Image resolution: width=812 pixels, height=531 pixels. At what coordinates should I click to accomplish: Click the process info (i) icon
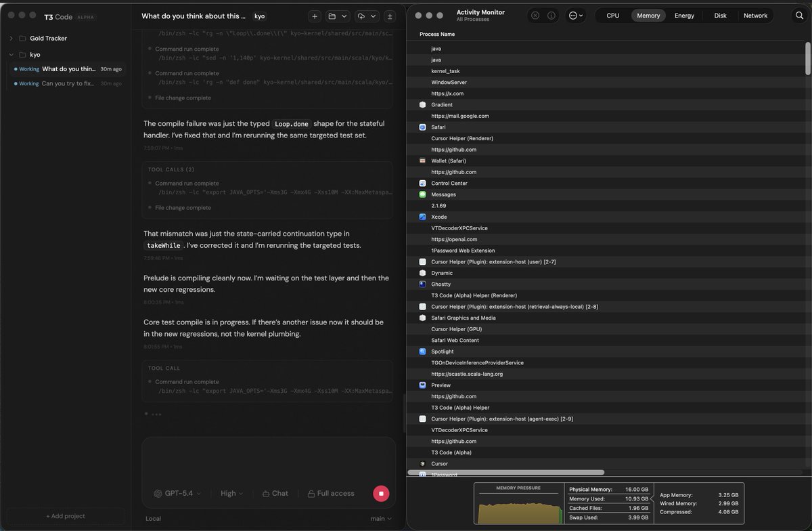[x=551, y=16]
